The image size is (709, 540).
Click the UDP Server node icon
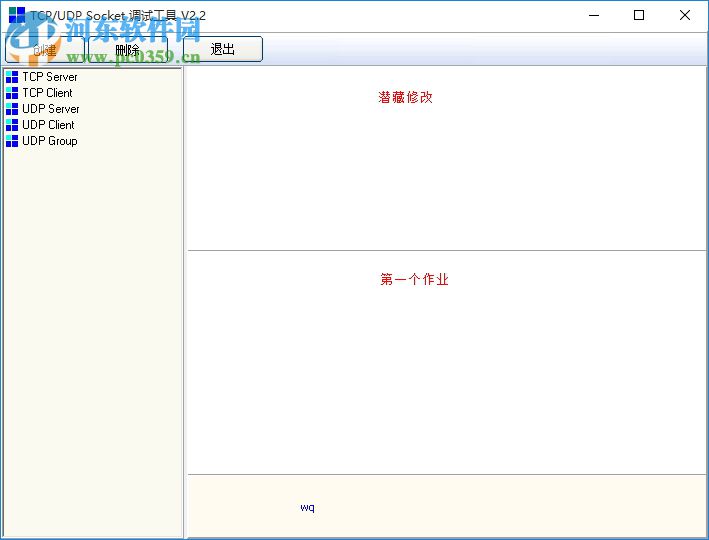(x=12, y=109)
